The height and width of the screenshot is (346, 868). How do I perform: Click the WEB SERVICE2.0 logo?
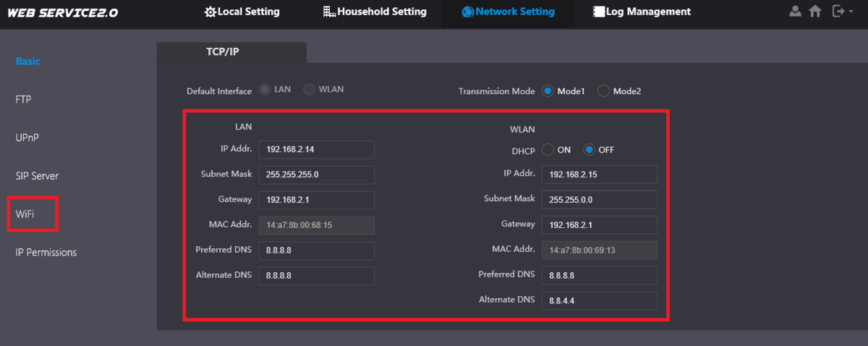[63, 13]
